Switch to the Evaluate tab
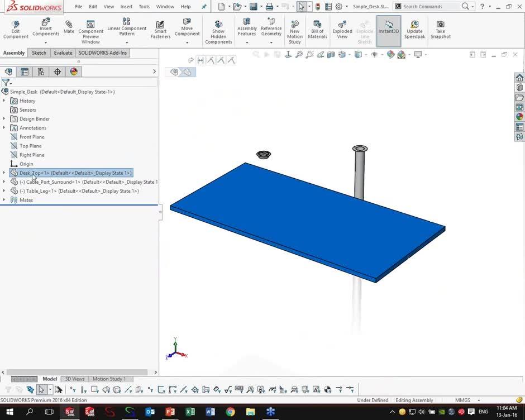 click(x=63, y=52)
